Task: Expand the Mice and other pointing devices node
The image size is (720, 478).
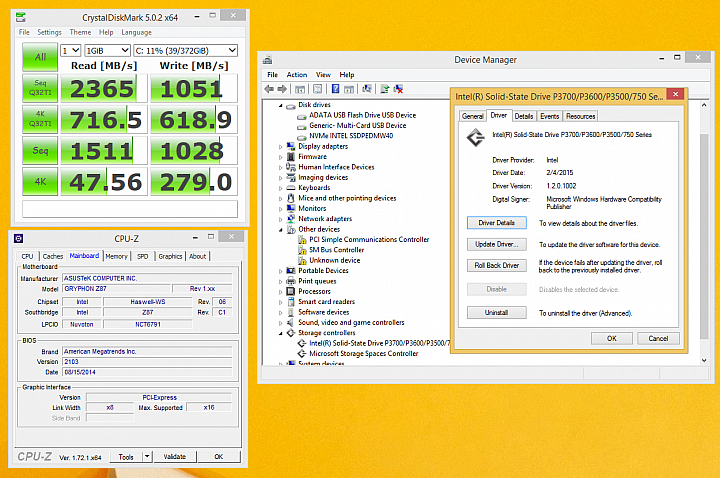Action: [281, 199]
